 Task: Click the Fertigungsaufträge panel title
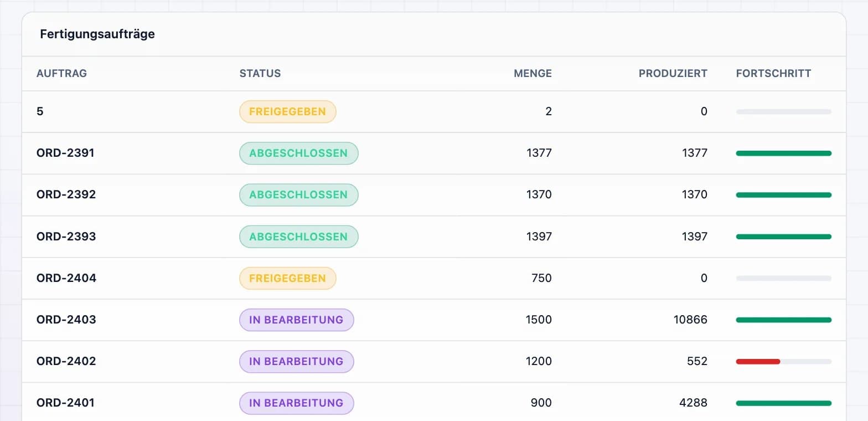(x=97, y=34)
